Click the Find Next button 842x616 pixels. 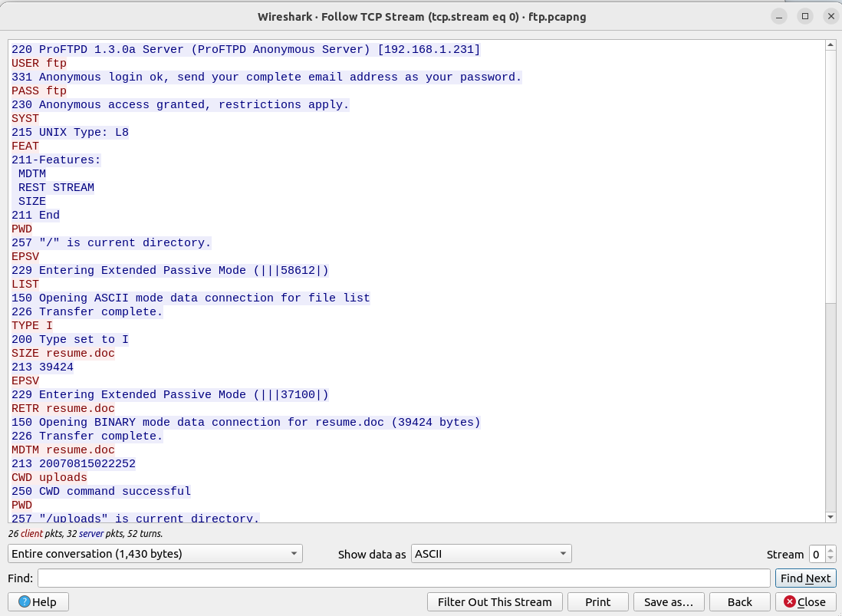pyautogui.click(x=805, y=578)
